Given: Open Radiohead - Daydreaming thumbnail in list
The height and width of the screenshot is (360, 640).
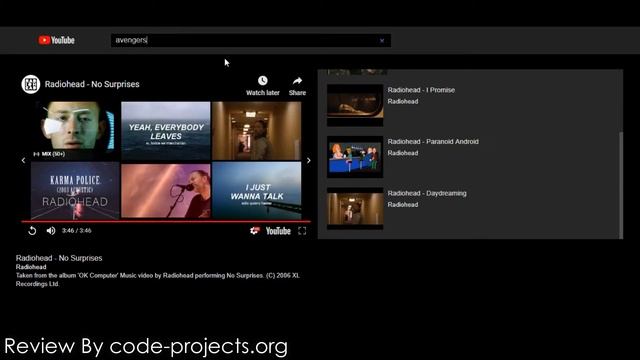Looking at the screenshot, I should tap(355, 209).
